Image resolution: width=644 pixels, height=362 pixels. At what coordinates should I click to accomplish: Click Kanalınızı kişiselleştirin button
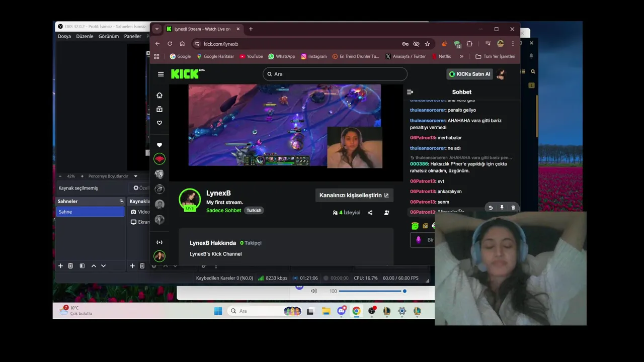pos(354,195)
